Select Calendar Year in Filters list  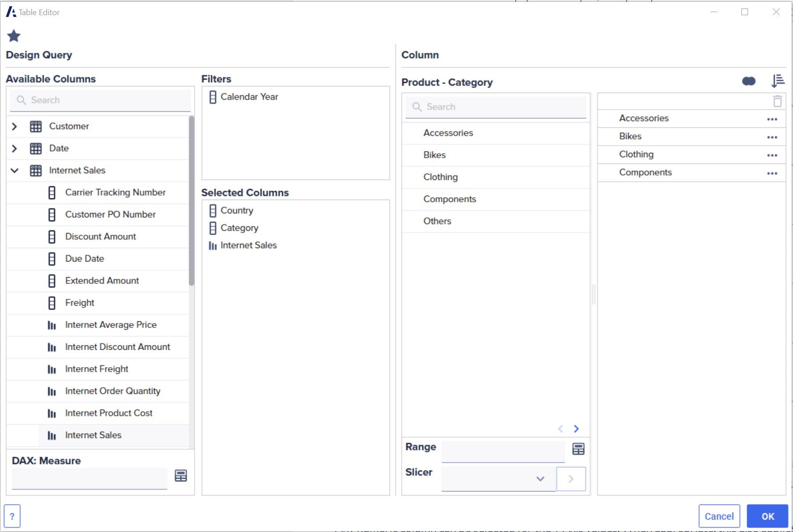coord(249,97)
